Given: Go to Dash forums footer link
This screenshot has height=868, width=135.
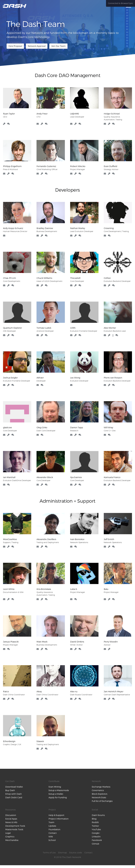Looking at the screenshot, I should coord(98,815).
